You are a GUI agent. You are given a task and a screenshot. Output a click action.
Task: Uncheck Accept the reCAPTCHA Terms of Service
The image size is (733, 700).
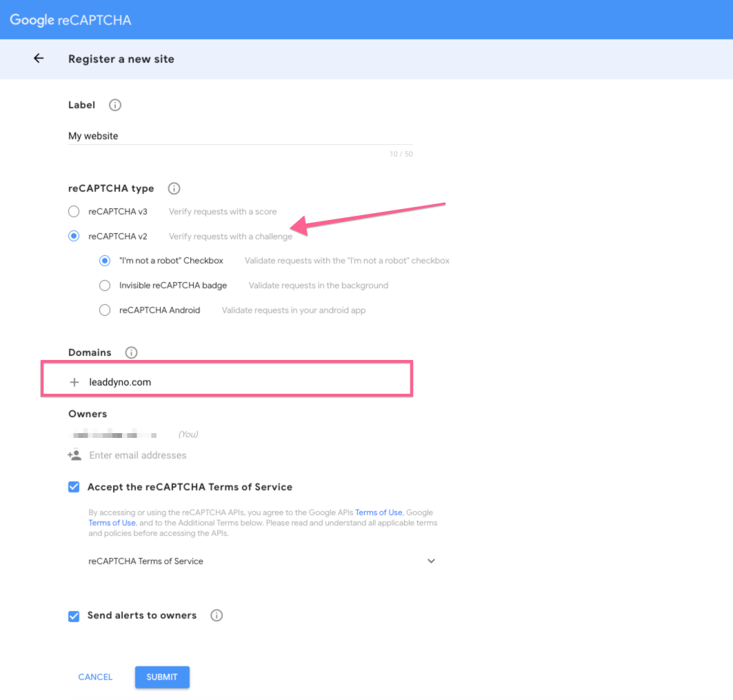coord(74,487)
